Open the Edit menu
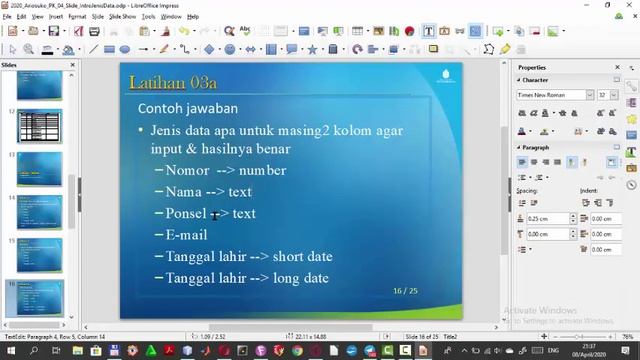Image resolution: width=640 pixels, height=360 pixels. coord(21,17)
